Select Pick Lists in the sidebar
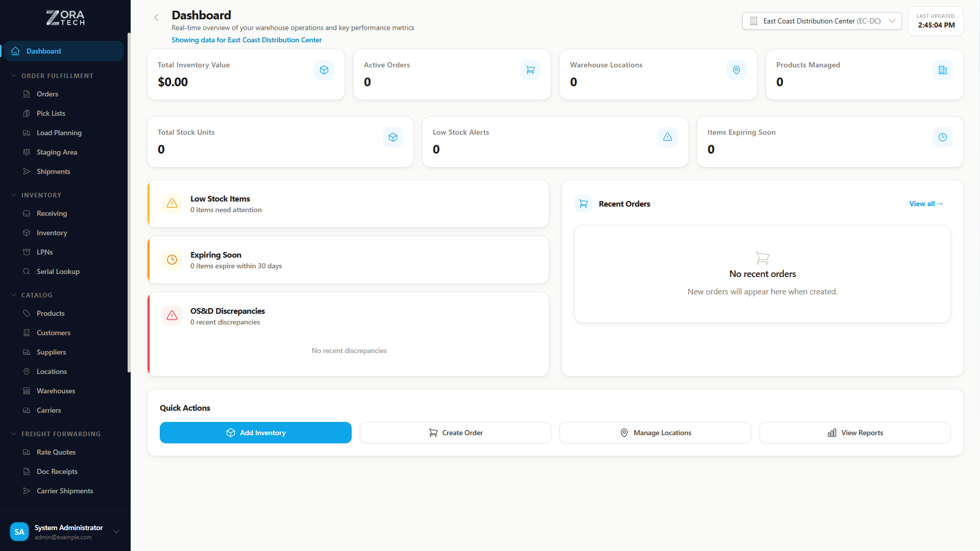The width and height of the screenshot is (980, 551). 51,113
